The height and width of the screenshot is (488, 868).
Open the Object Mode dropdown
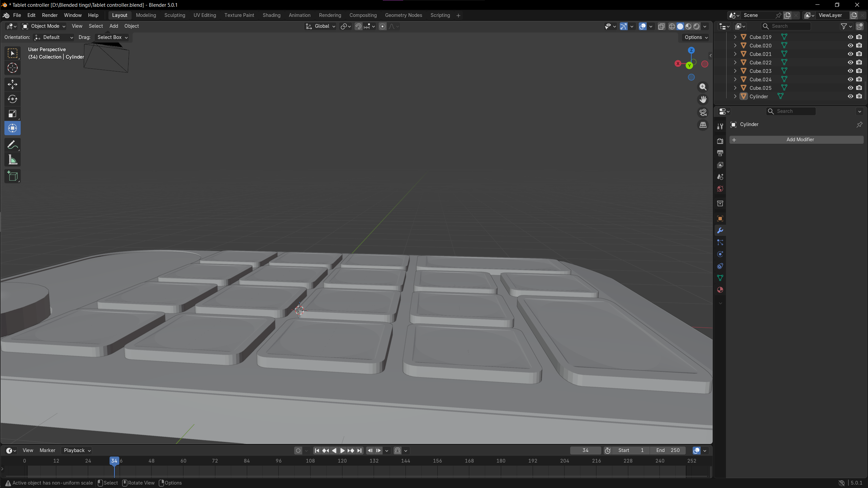click(x=44, y=26)
